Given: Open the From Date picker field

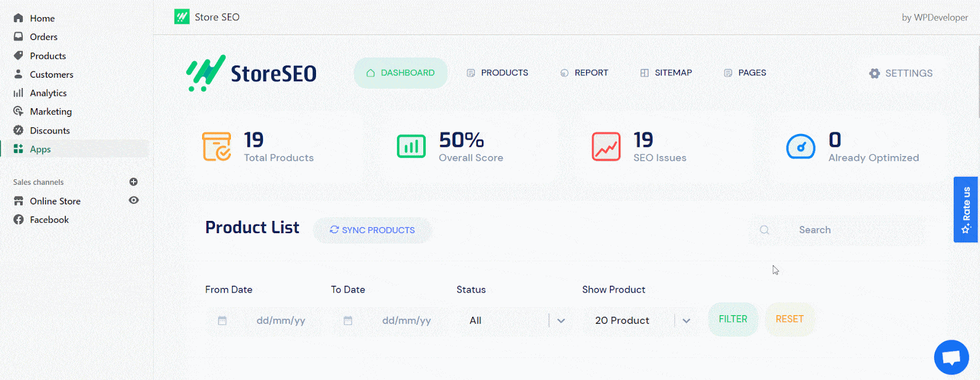Looking at the screenshot, I should [x=263, y=321].
